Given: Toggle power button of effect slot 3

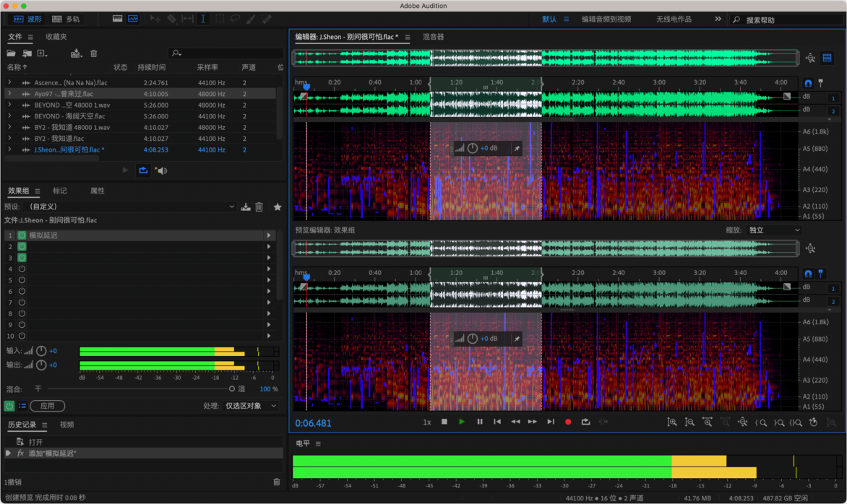Looking at the screenshot, I should tap(22, 258).
